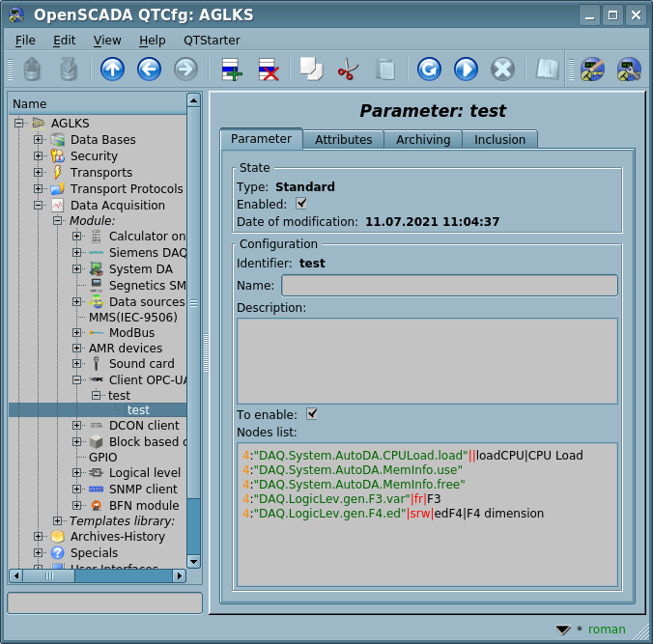This screenshot has height=644, width=653.
Task: Click the Name column header
Action: 98,103
